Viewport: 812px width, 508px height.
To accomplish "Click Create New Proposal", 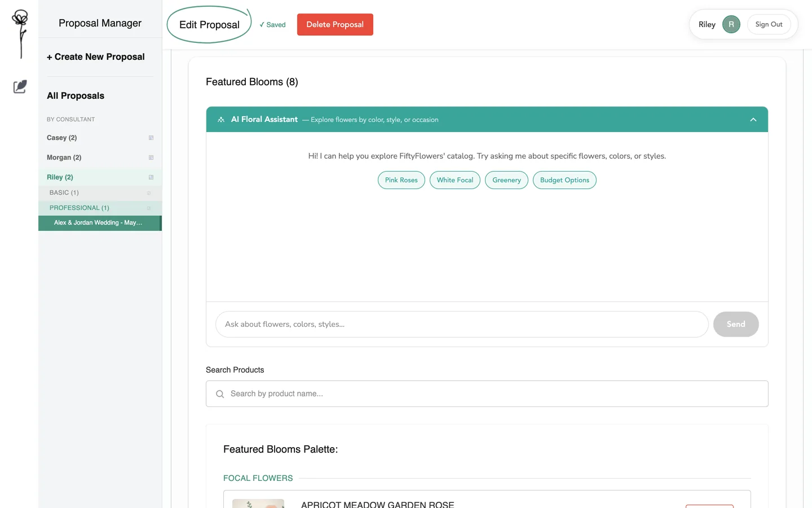I will pos(96,57).
